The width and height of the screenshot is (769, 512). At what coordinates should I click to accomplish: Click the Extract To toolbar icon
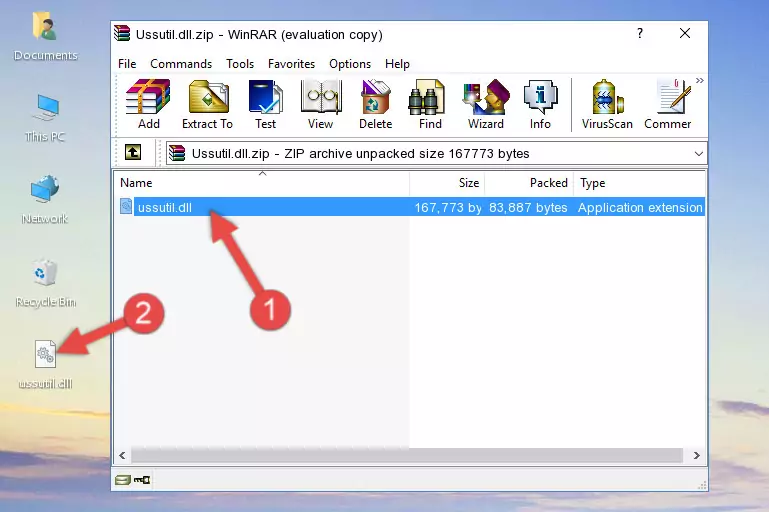207,104
